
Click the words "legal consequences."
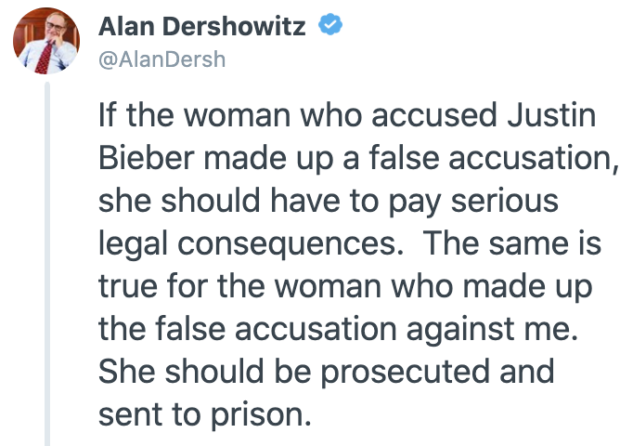(251, 245)
